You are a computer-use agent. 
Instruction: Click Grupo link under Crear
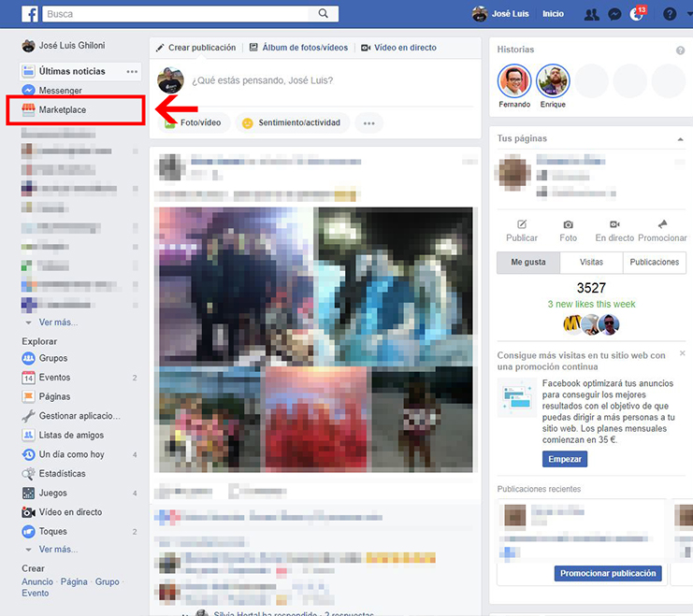[107, 581]
